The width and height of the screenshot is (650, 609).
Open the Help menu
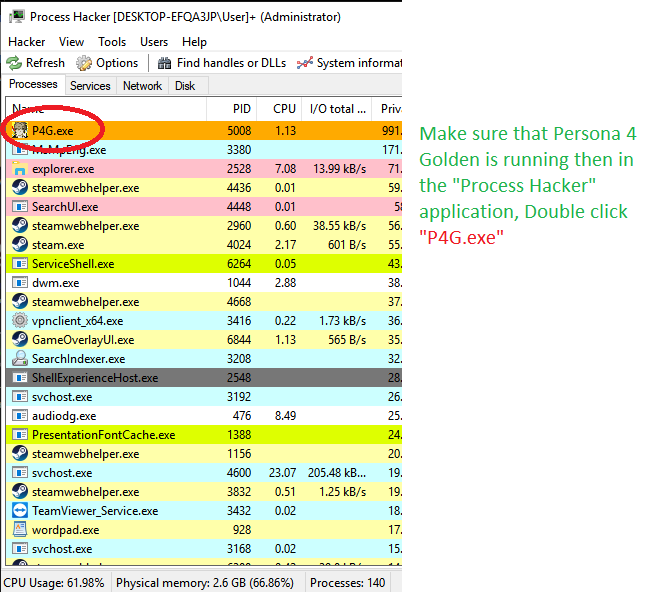(194, 42)
